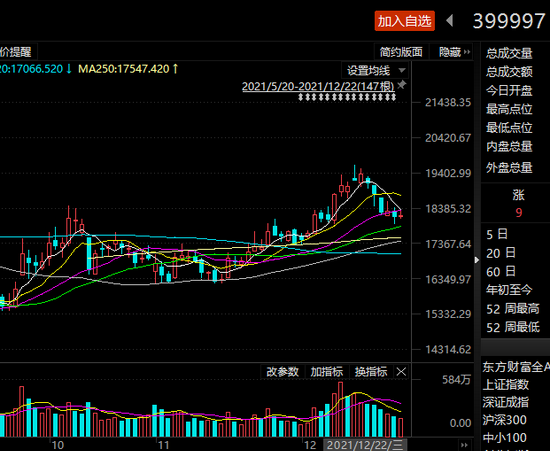Select 沪深300 in the index list
550x451 pixels.
tap(504, 420)
